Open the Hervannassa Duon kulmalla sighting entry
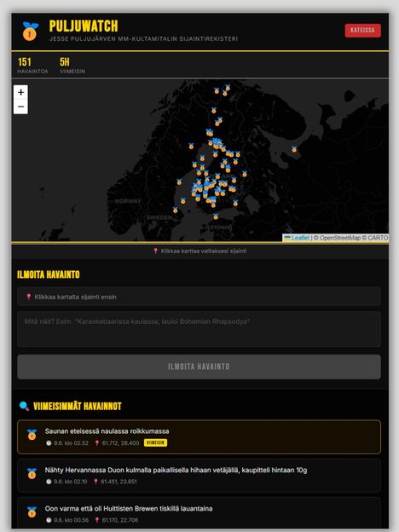The width and height of the screenshot is (399, 532). 199,476
